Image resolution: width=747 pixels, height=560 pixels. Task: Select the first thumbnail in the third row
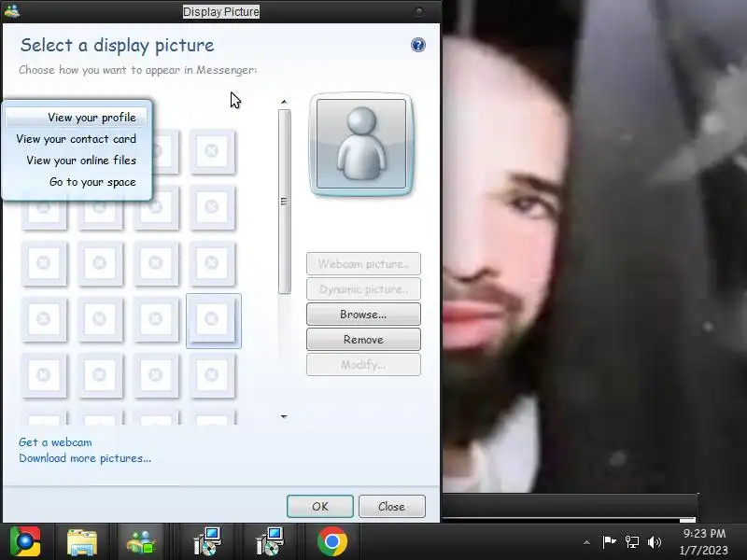tap(44, 263)
